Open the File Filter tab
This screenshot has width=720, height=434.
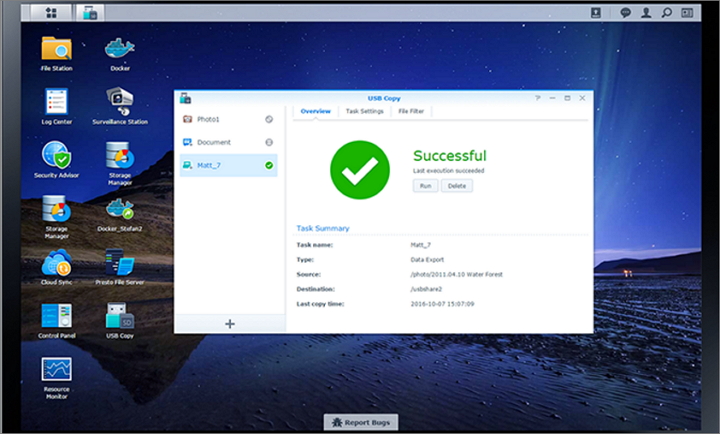(x=412, y=111)
